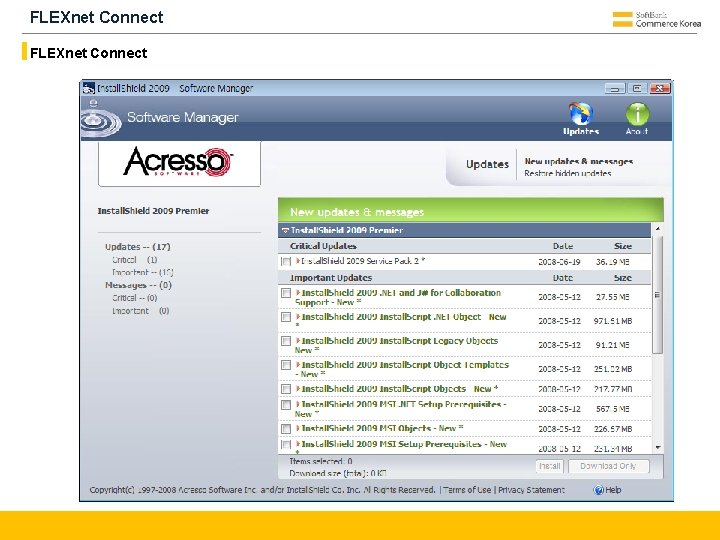The width and height of the screenshot is (720, 540).
Task: Click the InstallShield 2009 Premier product label
Action: pyautogui.click(x=153, y=211)
